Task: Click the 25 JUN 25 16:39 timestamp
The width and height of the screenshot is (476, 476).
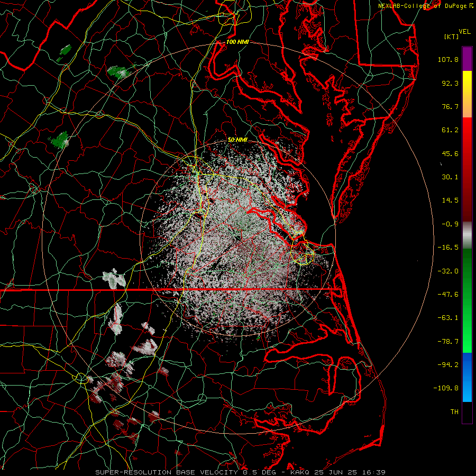Action: tap(350, 472)
